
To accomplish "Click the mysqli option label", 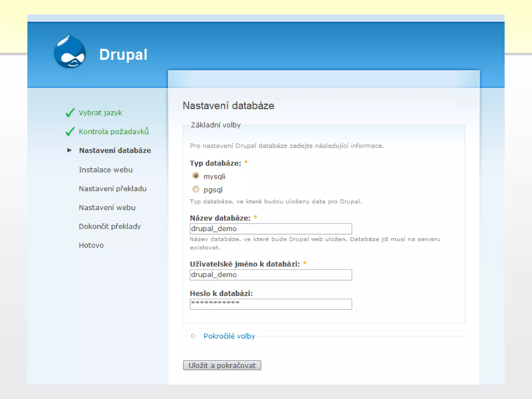I will [214, 176].
